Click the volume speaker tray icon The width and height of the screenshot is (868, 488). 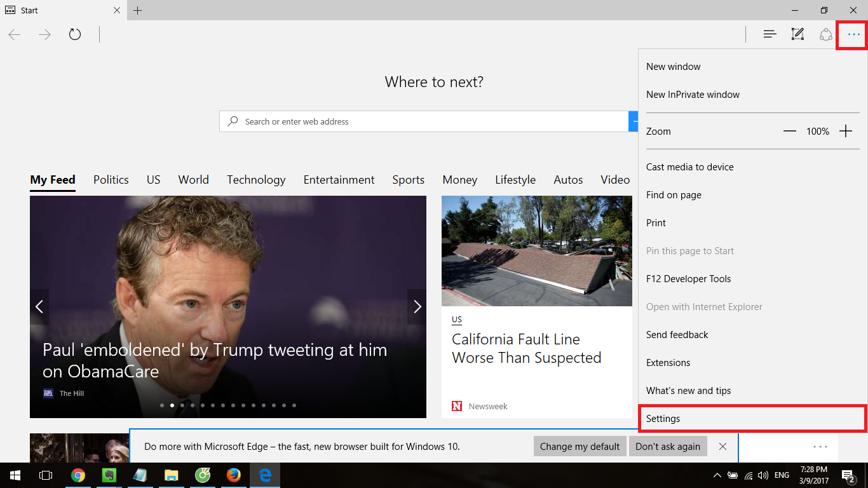763,475
